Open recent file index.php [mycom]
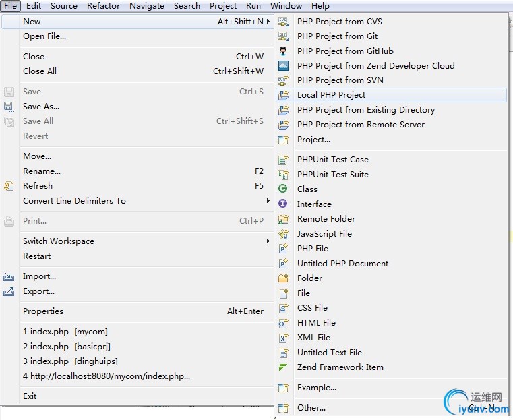The height and width of the screenshot is (420, 513). pyautogui.click(x=138, y=332)
